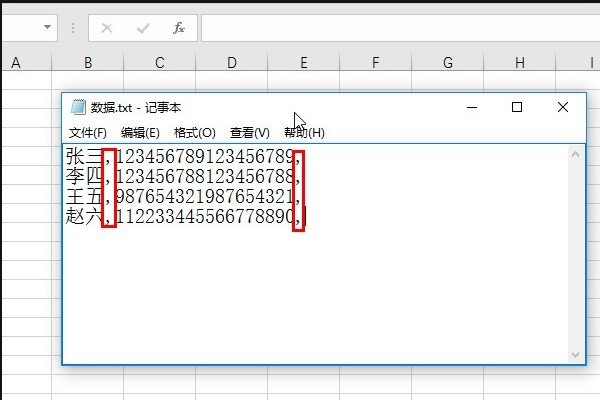Click number 123456788123456788 in Notepad
The image size is (600, 400).
click(x=205, y=176)
